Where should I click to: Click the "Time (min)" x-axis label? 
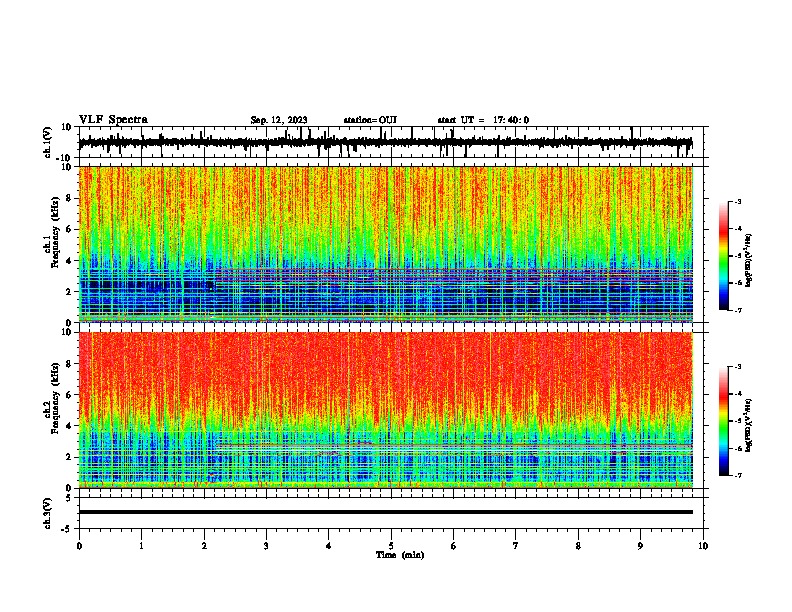(x=400, y=555)
